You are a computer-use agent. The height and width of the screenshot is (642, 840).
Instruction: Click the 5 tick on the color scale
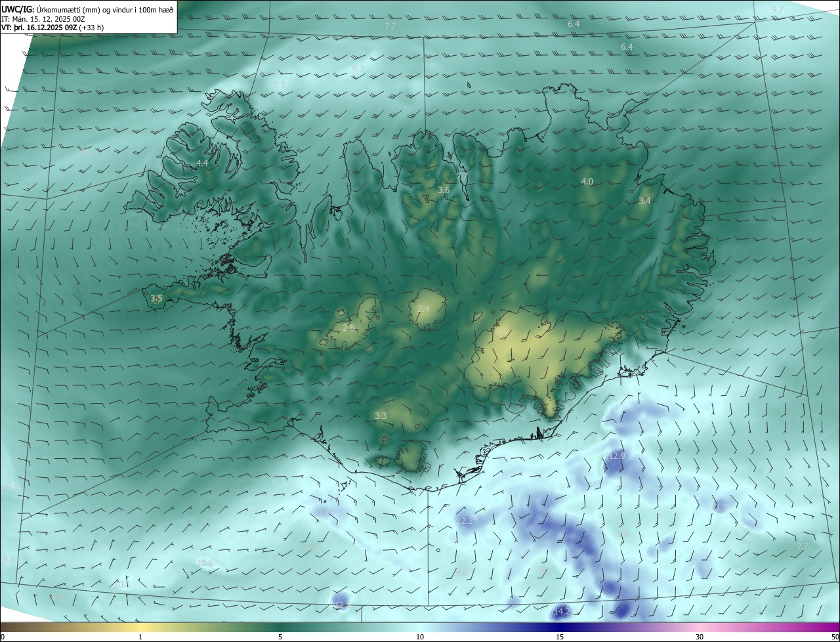point(280,637)
